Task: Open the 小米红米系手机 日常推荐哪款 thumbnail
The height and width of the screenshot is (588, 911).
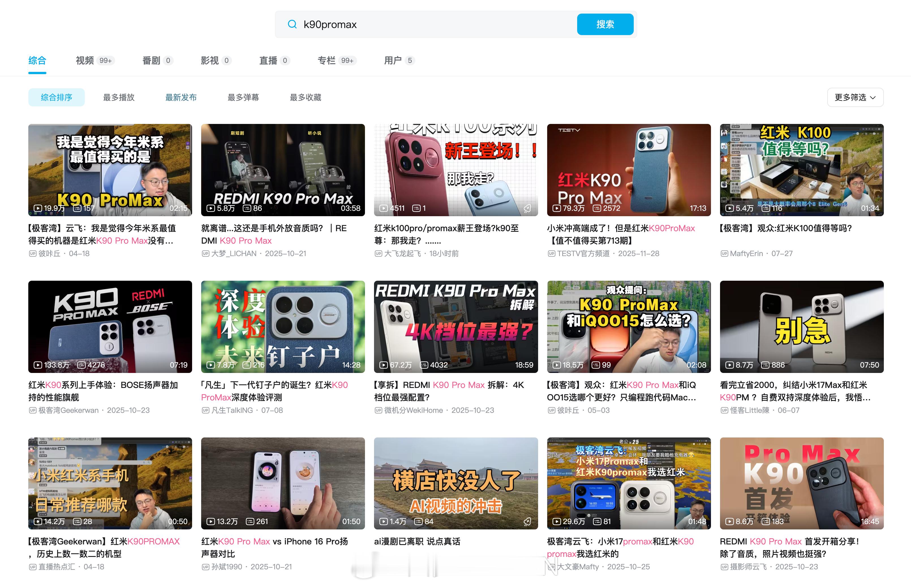Action: [110, 483]
